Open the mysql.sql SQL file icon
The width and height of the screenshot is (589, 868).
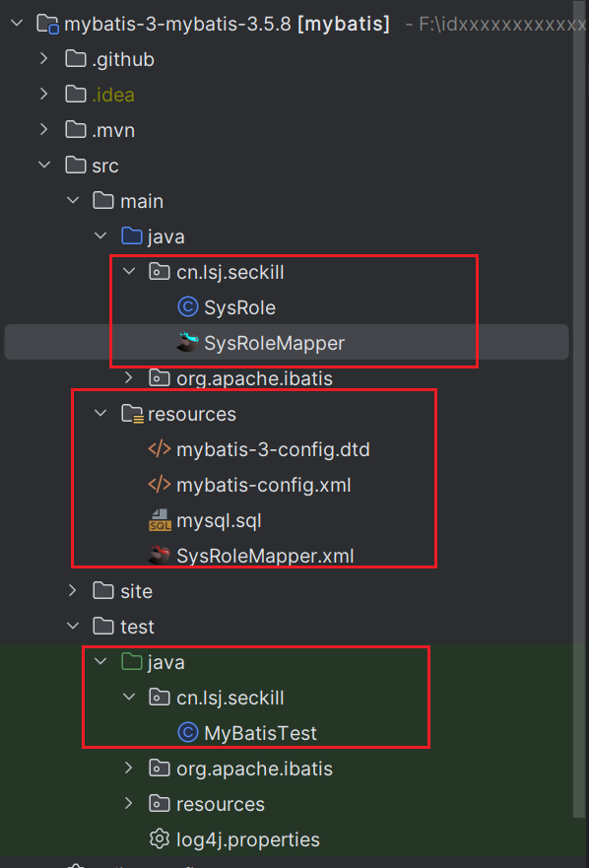coord(160,519)
